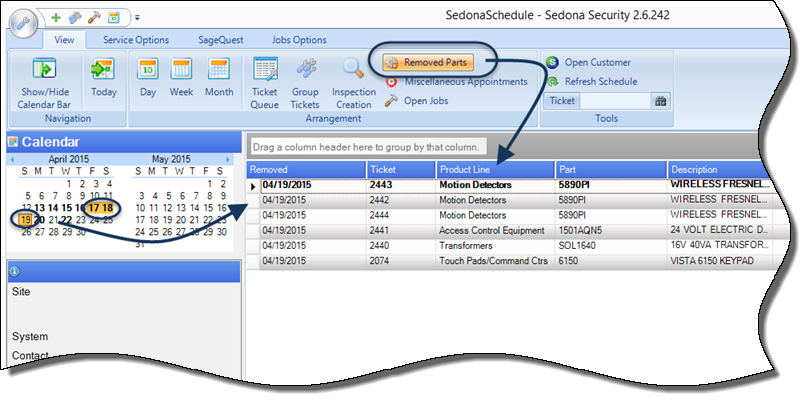Go to previous month in calendar
Viewport: 807px width, 402px height.
click(x=12, y=160)
